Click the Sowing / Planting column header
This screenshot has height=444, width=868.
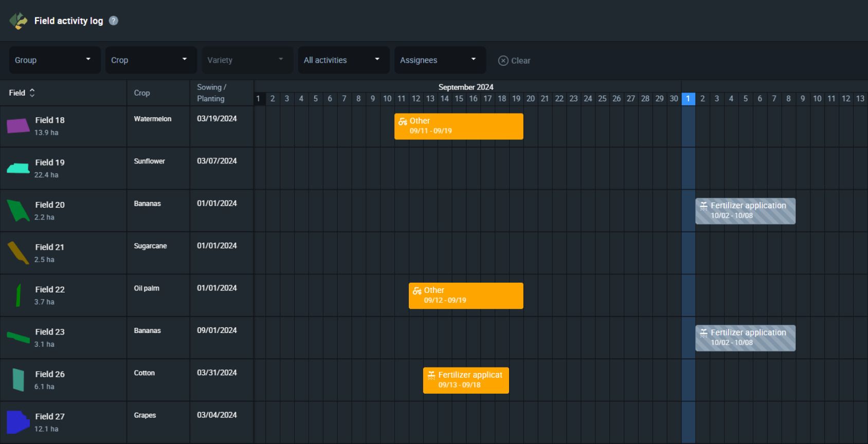pos(211,93)
